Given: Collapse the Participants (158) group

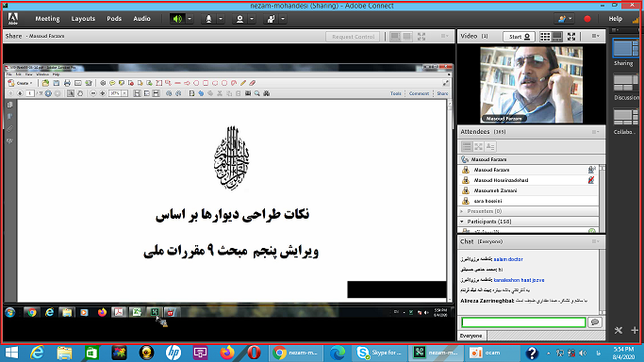Looking at the screenshot, I should point(462,222).
